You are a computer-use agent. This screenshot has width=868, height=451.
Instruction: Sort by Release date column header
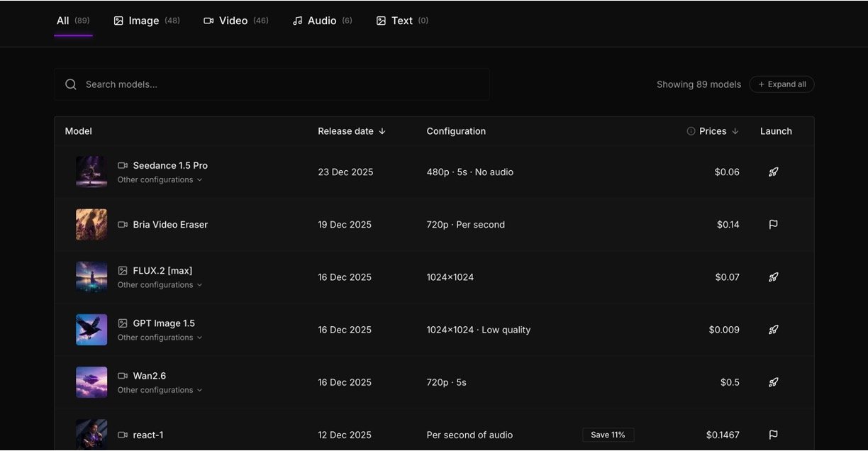351,131
